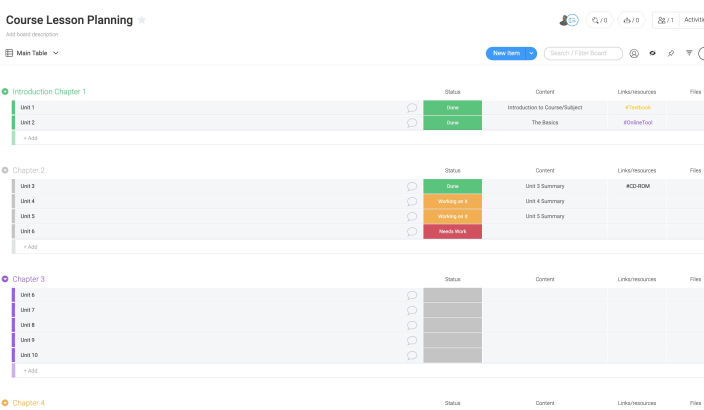The height and width of the screenshot is (410, 704).
Task: Select The Basics content cell
Action: pos(545,123)
